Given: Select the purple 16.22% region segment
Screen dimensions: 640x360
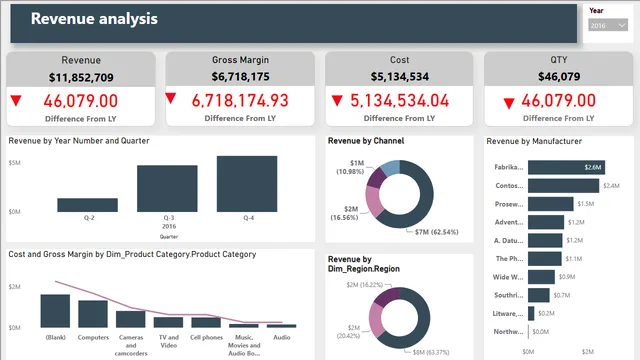Looking at the screenshot, I should tap(386, 296).
